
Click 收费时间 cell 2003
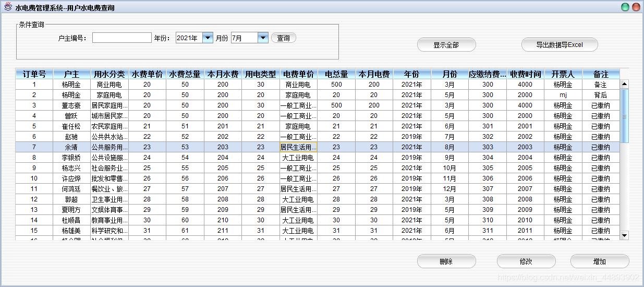click(x=525, y=147)
